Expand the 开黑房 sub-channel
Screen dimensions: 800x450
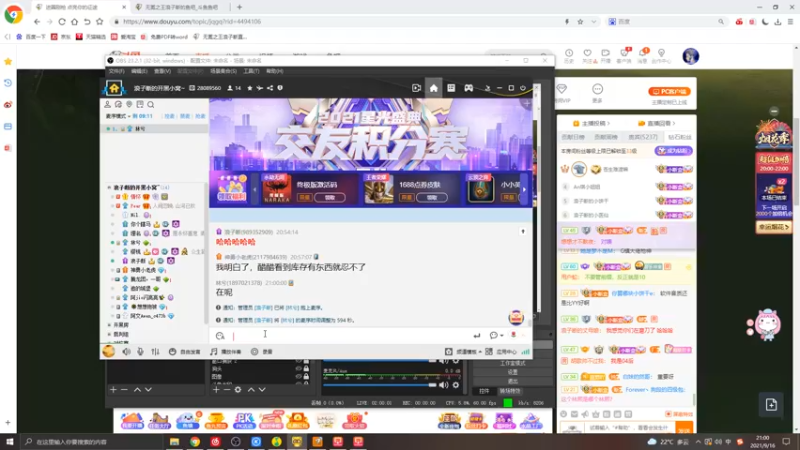pyautogui.click(x=109, y=325)
